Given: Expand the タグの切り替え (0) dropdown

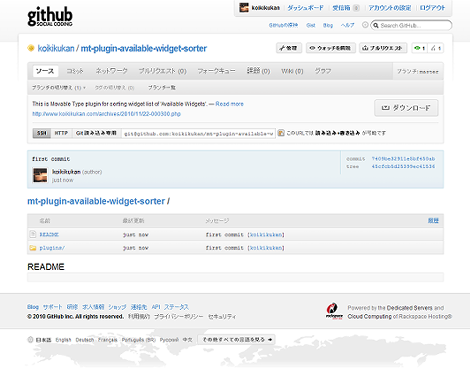Looking at the screenshot, I should [x=114, y=88].
